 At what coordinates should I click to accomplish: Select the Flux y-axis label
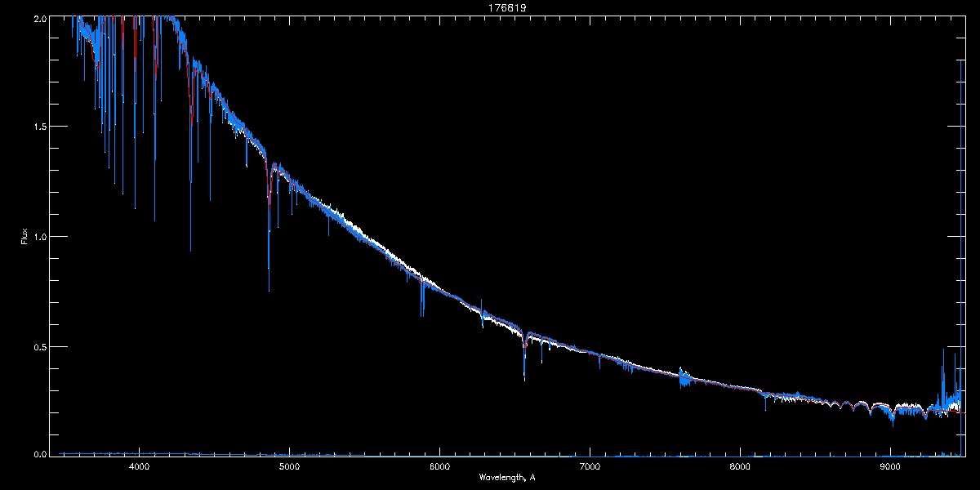(24, 237)
